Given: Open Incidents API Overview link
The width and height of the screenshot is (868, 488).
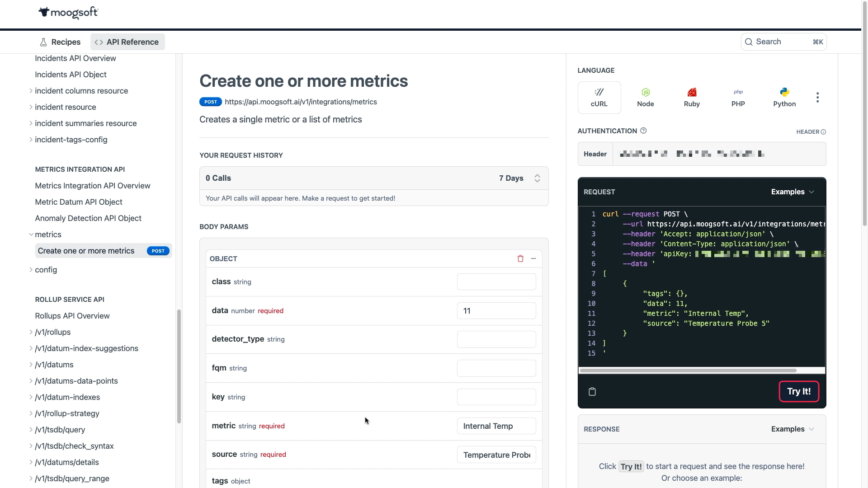Looking at the screenshot, I should point(75,58).
